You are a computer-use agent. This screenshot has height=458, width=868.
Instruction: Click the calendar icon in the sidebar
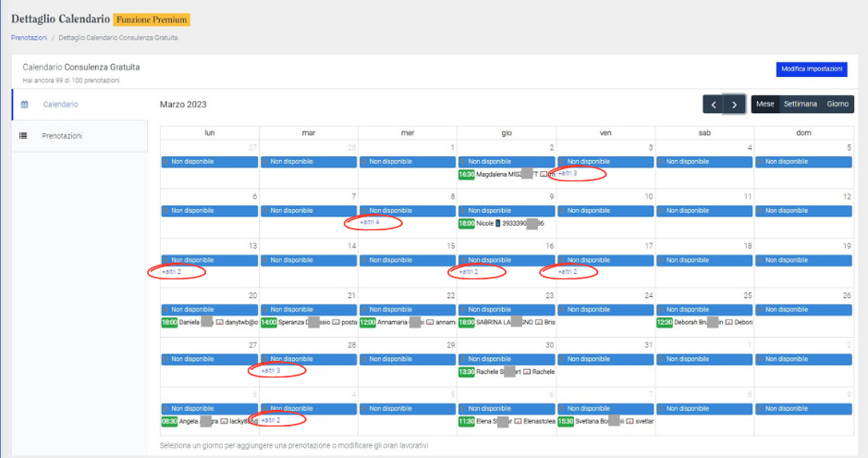(25, 105)
